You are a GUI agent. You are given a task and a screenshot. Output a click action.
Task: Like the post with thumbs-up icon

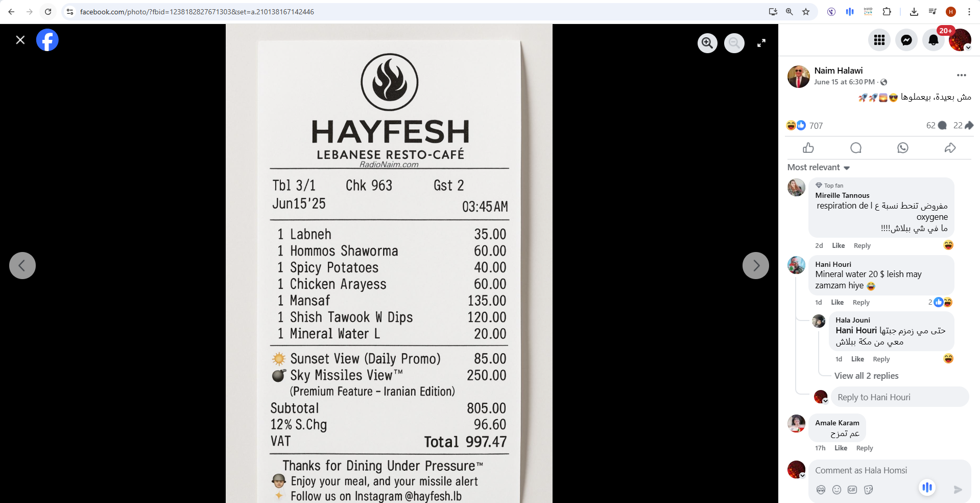click(808, 148)
